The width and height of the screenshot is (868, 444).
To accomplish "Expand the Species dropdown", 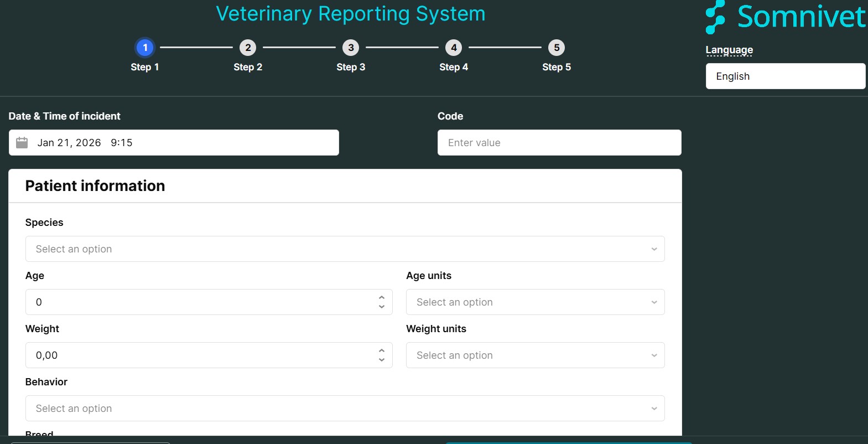I will pos(345,249).
